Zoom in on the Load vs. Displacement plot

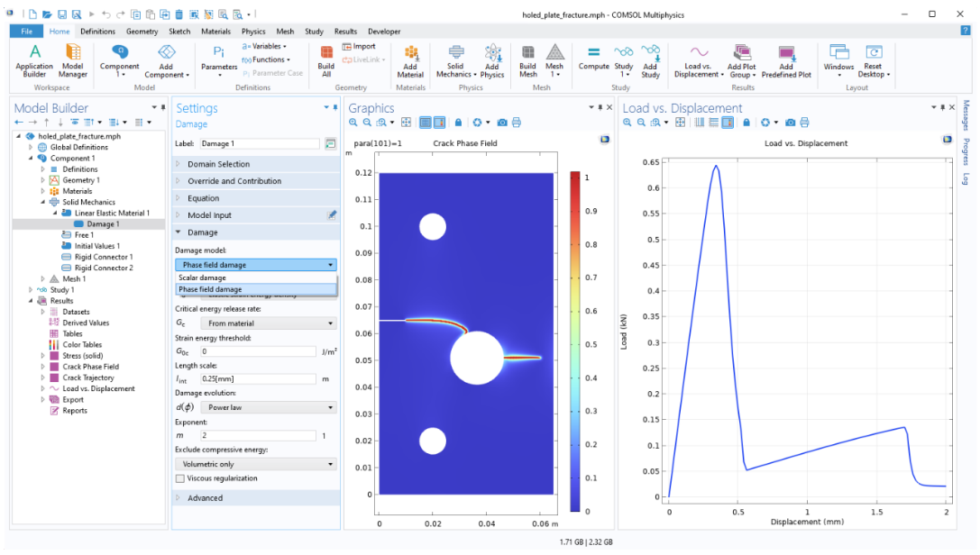(627, 123)
